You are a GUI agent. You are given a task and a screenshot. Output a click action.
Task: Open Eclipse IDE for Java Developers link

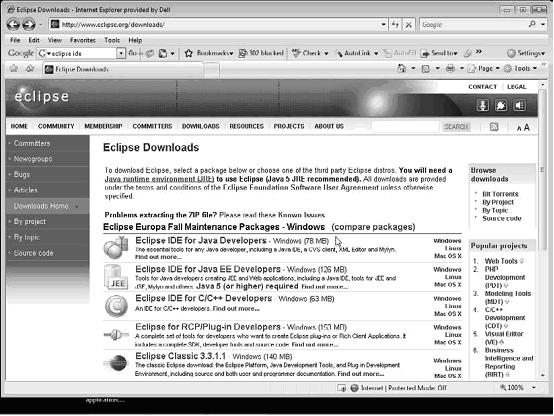click(201, 240)
